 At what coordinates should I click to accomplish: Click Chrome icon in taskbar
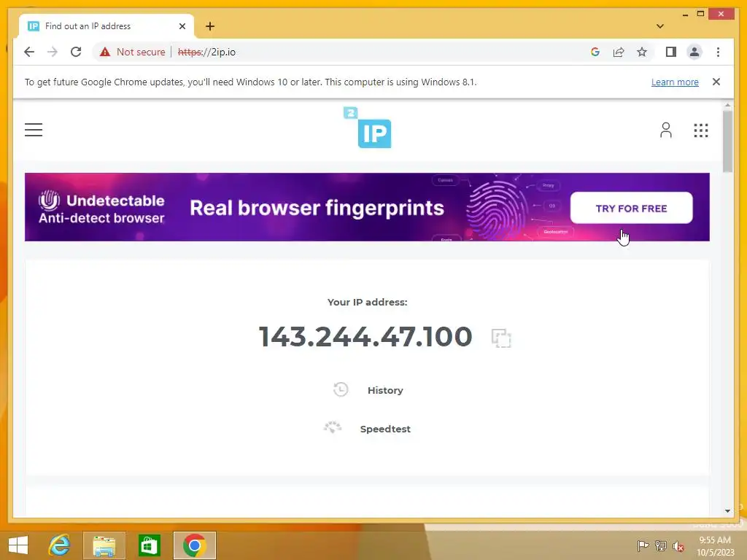pyautogui.click(x=194, y=545)
